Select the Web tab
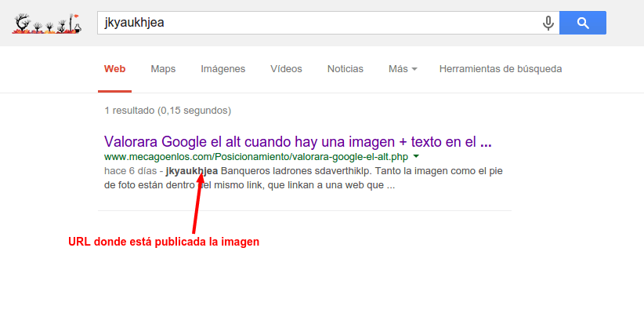This screenshot has width=644, height=317. (x=114, y=69)
